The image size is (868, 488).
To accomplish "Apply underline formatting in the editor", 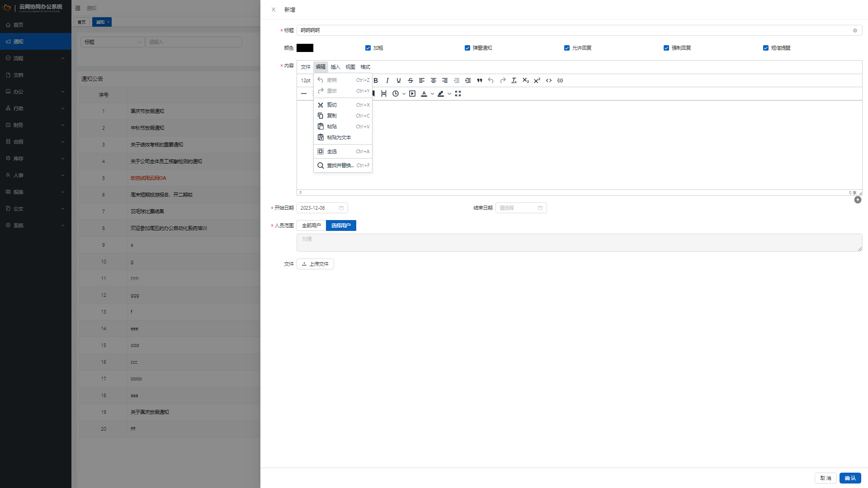I will click(x=399, y=80).
